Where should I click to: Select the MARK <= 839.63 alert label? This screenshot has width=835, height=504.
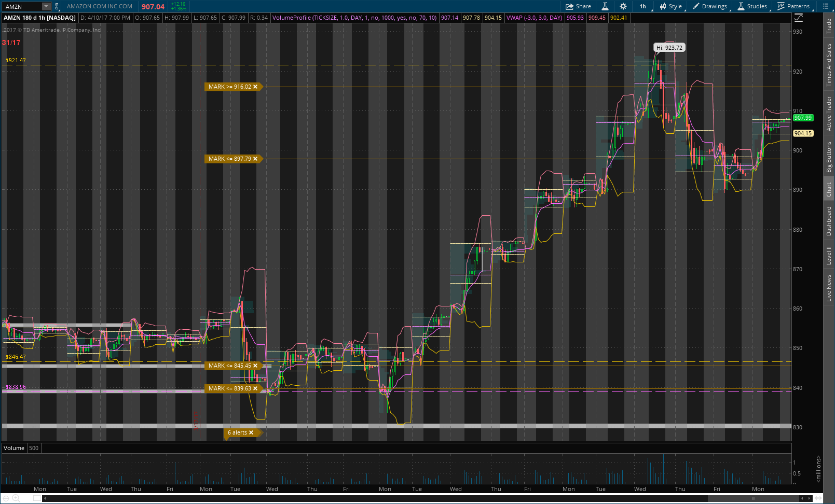229,388
